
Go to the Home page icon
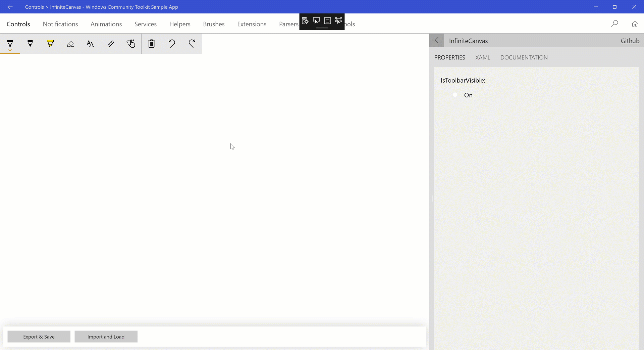(635, 24)
